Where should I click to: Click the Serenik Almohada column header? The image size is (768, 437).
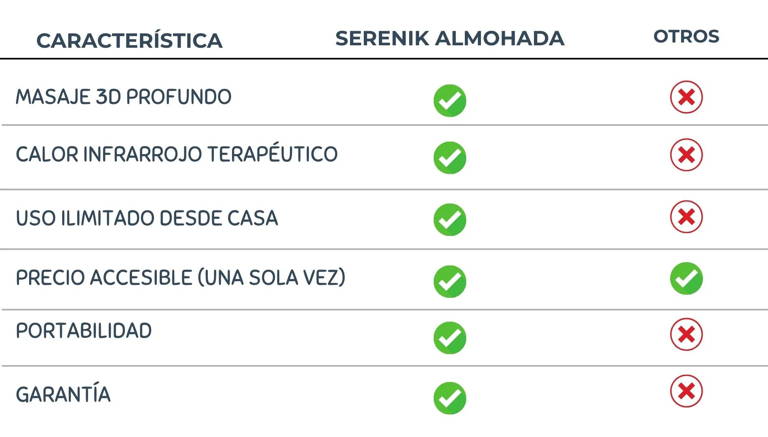(x=450, y=39)
